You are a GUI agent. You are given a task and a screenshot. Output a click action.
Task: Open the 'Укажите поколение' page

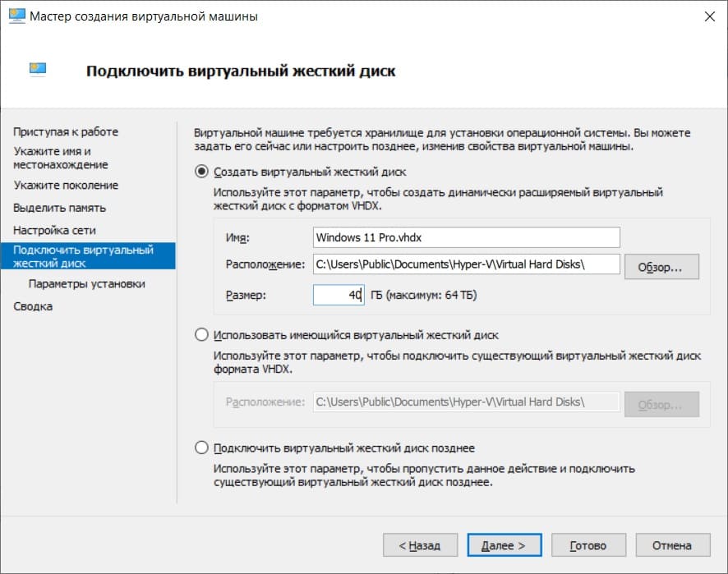click(x=64, y=186)
